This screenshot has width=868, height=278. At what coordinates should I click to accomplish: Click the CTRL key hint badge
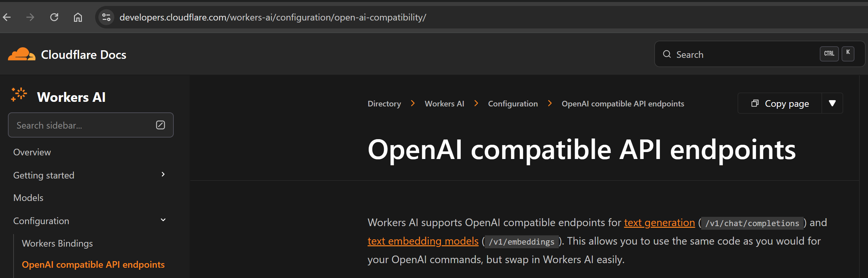[829, 54]
